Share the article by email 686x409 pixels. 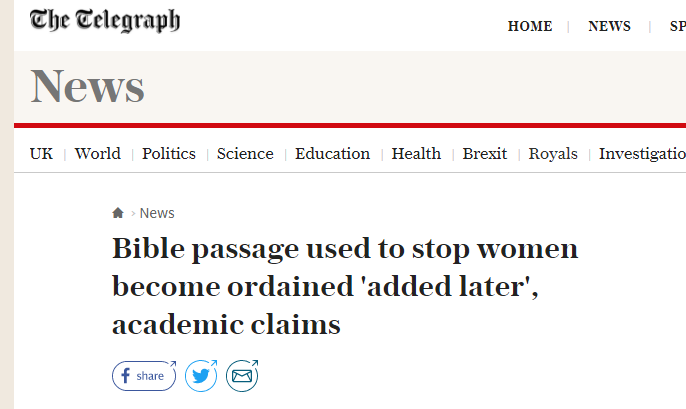pos(242,376)
